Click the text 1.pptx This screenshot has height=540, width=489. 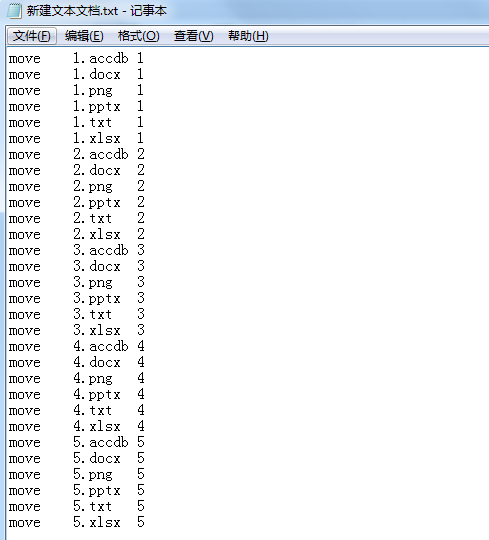click(x=97, y=106)
